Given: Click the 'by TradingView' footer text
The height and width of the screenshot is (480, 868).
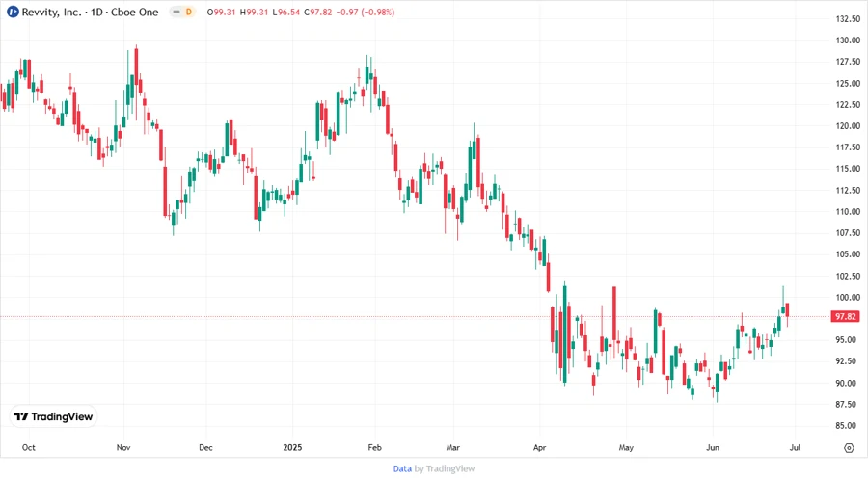Looking at the screenshot, I should (445, 468).
